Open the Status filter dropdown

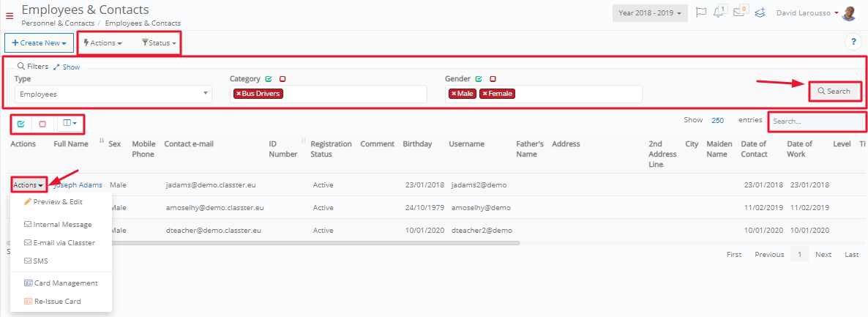[159, 42]
